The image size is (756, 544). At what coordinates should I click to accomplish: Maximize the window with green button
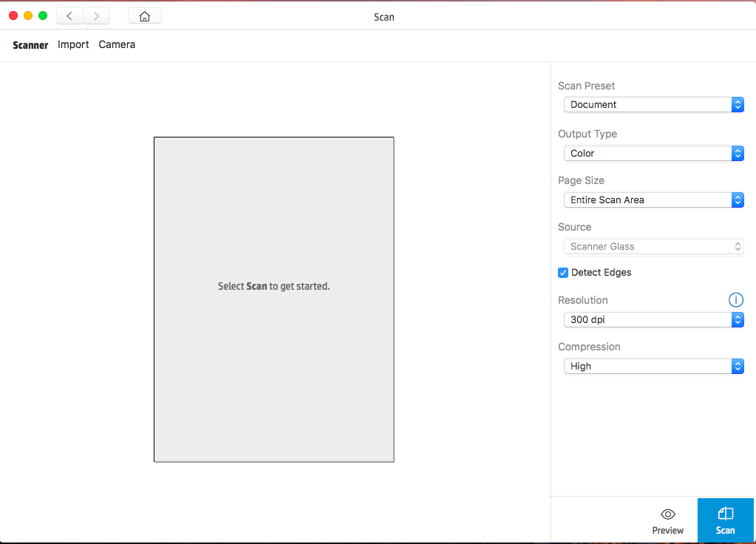43,16
